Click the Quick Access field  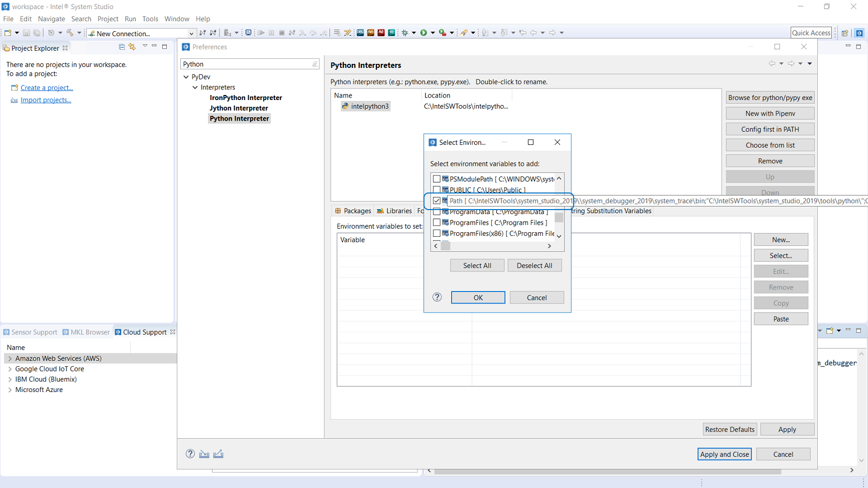pyautogui.click(x=811, y=33)
